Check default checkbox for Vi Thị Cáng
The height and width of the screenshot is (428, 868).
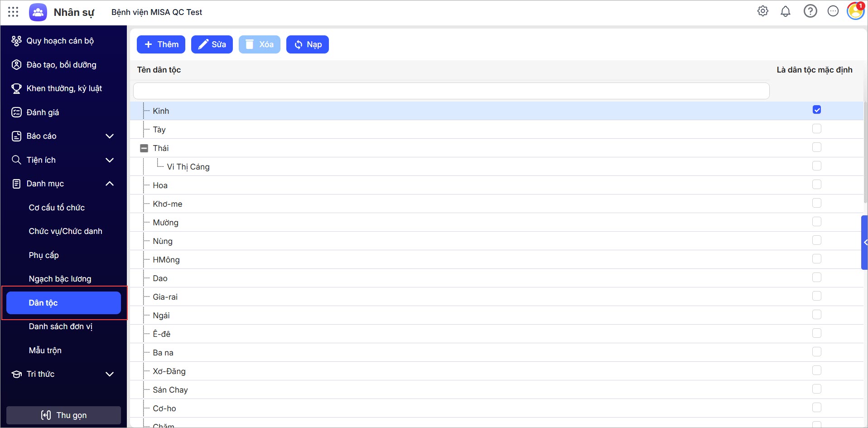817,166
